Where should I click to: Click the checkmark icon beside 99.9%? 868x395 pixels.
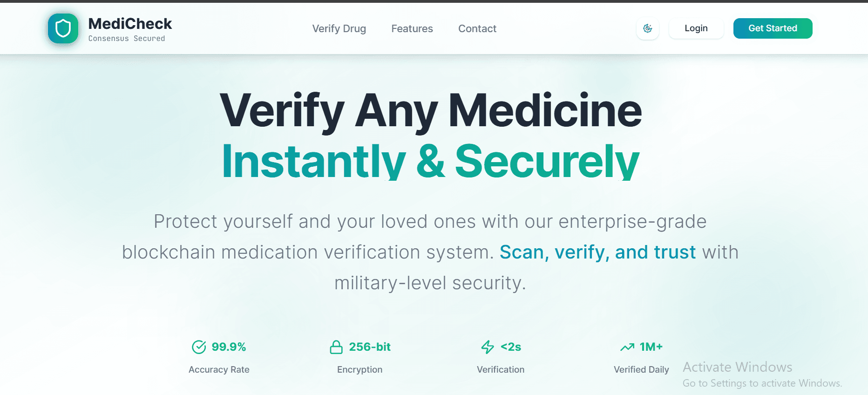[x=198, y=347]
